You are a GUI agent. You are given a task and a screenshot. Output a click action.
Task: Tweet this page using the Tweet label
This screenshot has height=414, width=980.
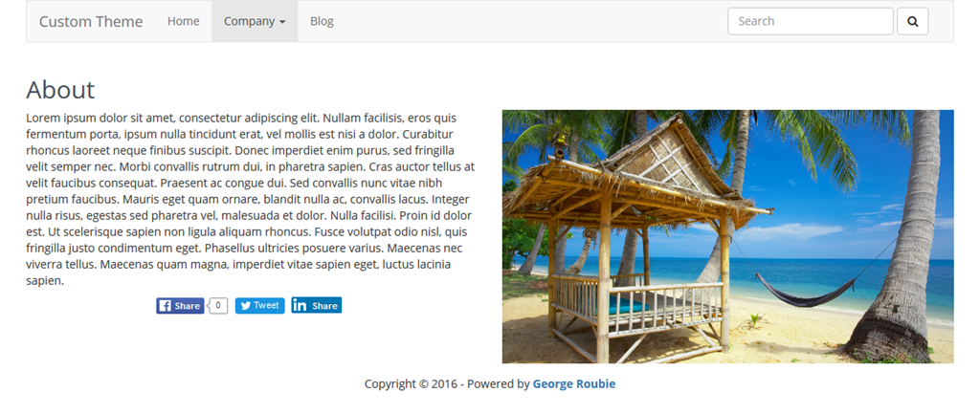click(x=266, y=305)
